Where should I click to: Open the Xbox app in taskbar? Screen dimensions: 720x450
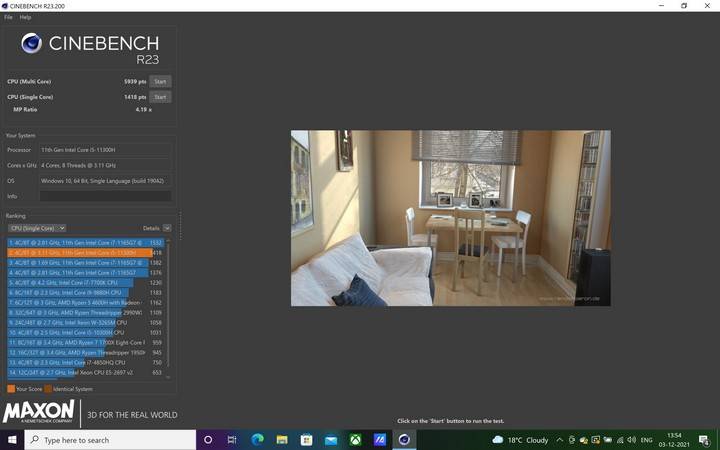pyautogui.click(x=355, y=439)
